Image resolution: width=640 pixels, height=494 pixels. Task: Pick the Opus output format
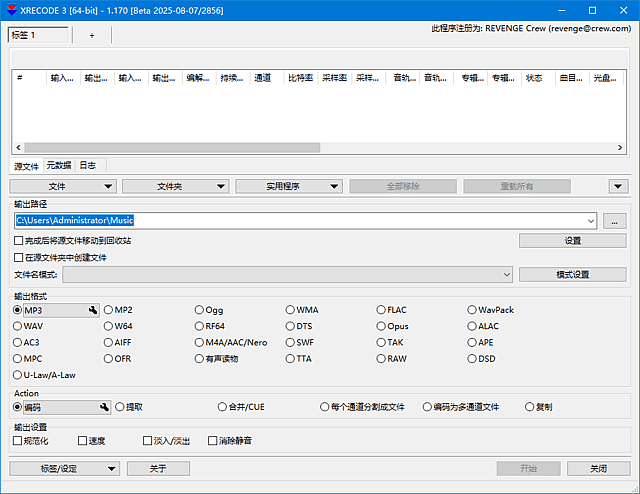[392, 326]
